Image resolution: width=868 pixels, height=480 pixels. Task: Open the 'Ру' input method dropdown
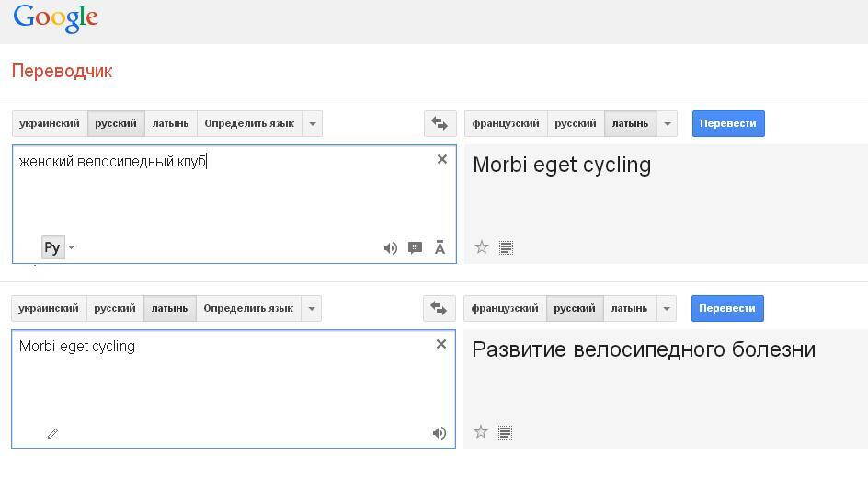click(x=71, y=247)
